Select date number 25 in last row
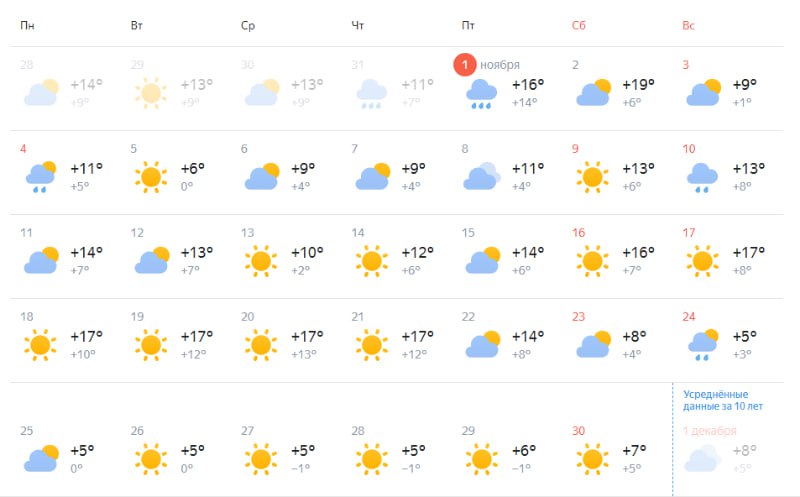The image size is (800, 497). (27, 431)
